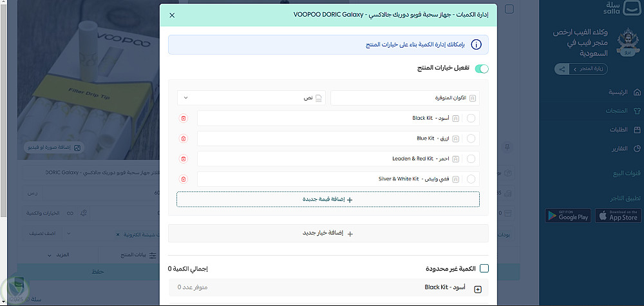
Task: Delete the Blue Kit value with trash icon
Action: tap(183, 139)
